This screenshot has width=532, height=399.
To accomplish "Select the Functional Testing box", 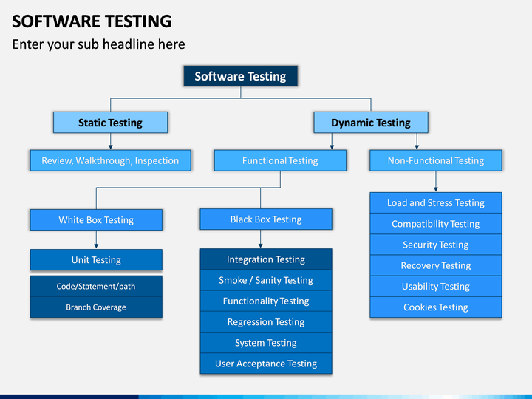I will click(x=280, y=160).
